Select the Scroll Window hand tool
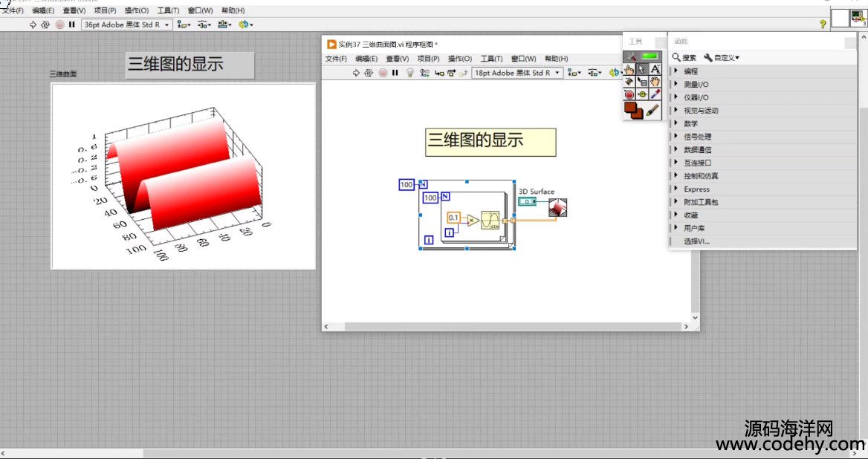Screen dimensions: 868x459 (x=655, y=82)
